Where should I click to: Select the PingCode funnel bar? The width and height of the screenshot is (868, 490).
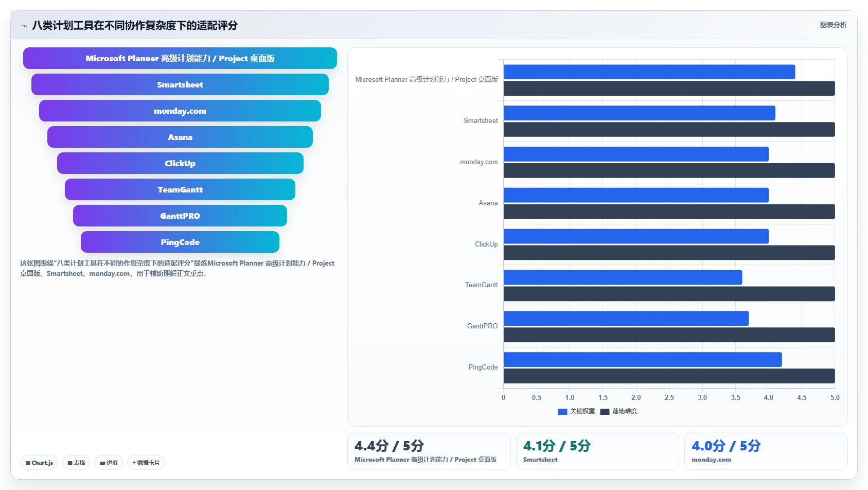[180, 242]
